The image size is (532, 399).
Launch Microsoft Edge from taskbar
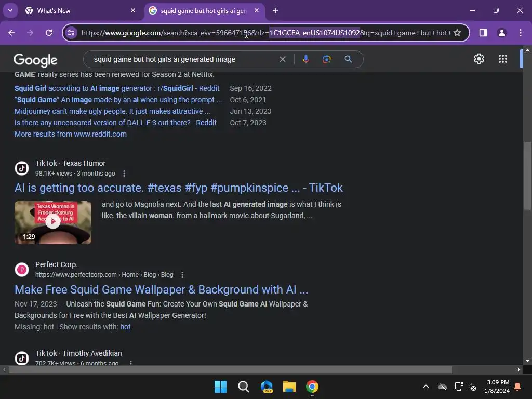pyautogui.click(x=267, y=387)
